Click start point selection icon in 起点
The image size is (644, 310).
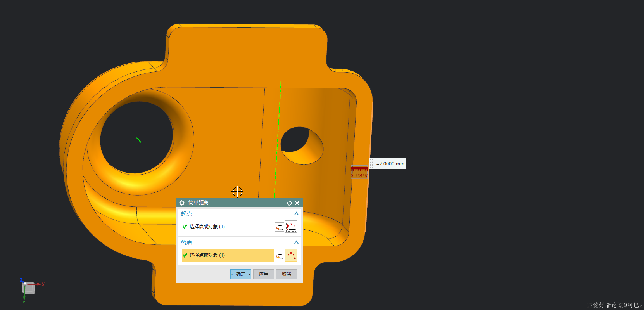click(x=291, y=227)
